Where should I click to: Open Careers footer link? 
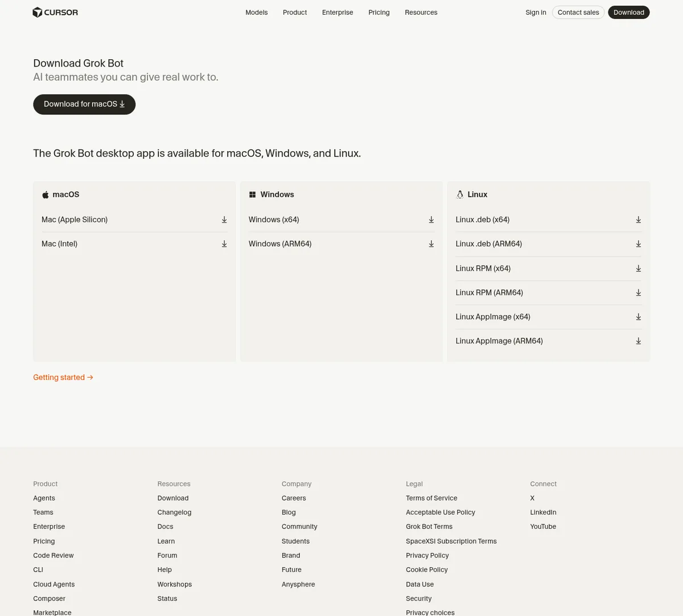[x=294, y=498]
